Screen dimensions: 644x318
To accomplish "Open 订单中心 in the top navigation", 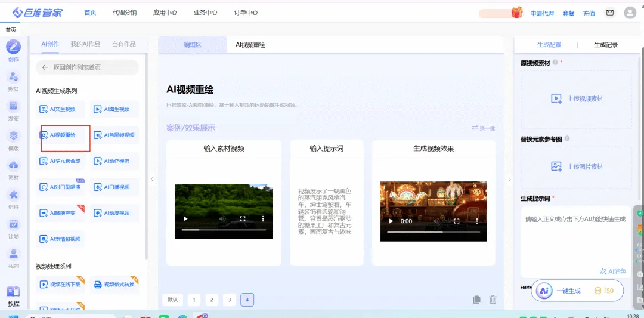I will [x=246, y=13].
